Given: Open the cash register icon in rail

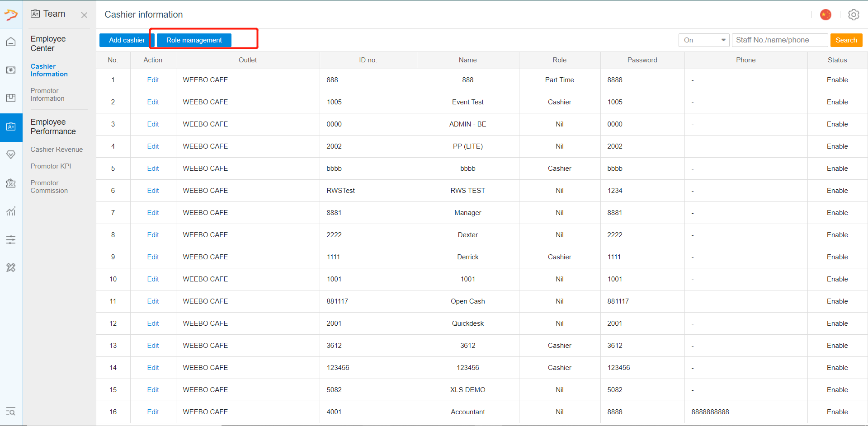Looking at the screenshot, I should 11,70.
